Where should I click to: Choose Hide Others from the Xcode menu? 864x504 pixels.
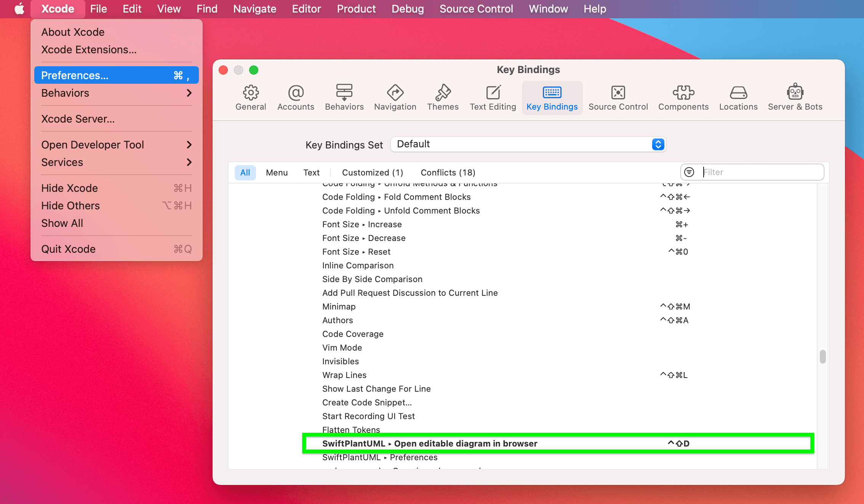tap(70, 206)
